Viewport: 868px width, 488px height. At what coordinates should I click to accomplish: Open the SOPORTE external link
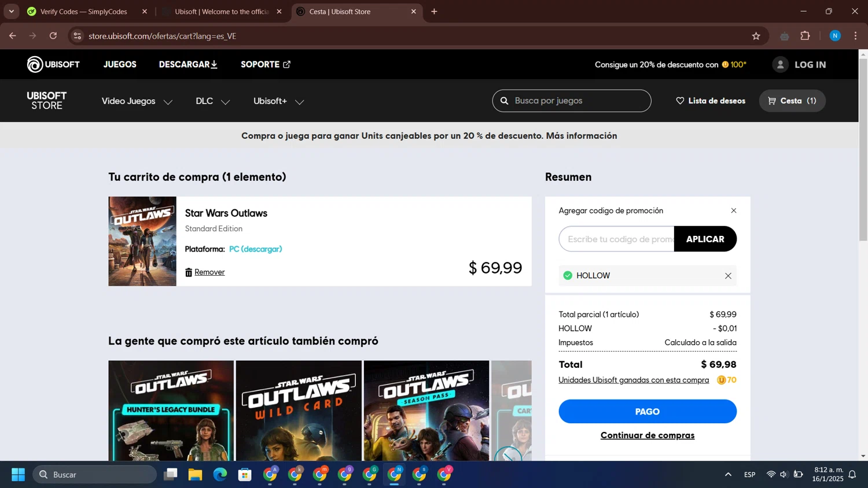266,64
